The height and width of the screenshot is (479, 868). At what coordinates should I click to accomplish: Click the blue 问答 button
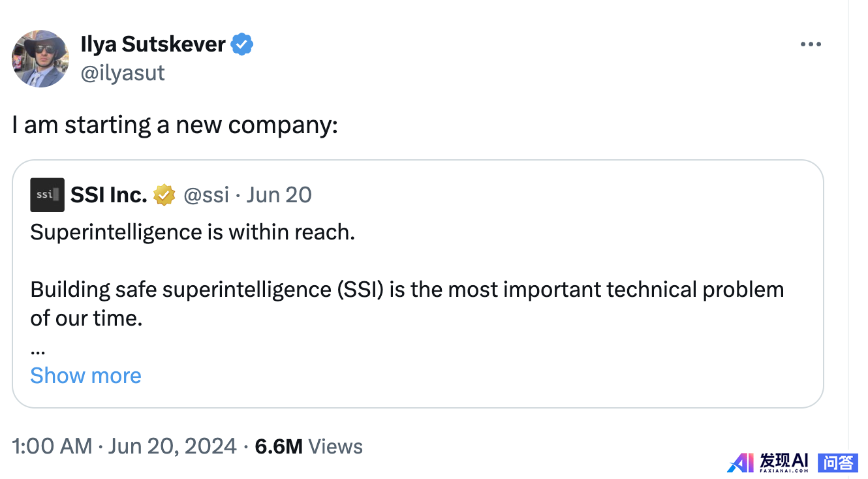(x=838, y=463)
